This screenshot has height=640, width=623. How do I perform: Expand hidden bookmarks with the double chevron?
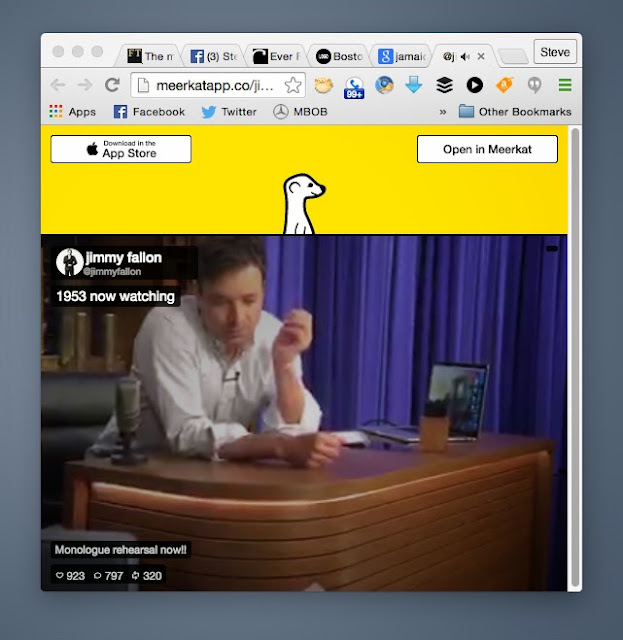443,112
